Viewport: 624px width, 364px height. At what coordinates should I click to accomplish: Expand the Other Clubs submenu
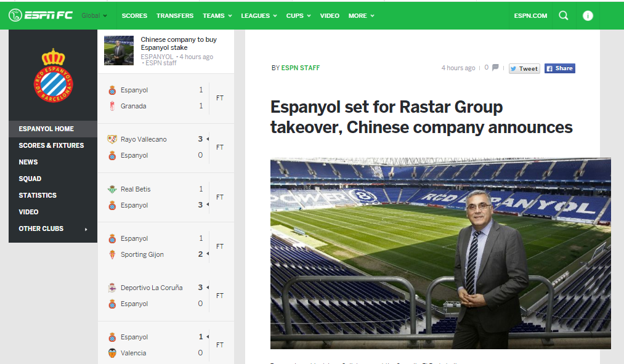(x=53, y=229)
